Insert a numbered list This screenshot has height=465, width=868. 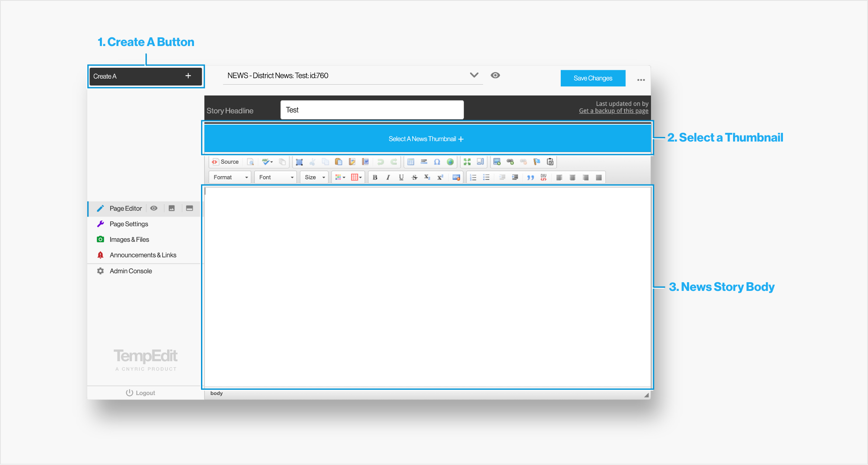(x=473, y=178)
